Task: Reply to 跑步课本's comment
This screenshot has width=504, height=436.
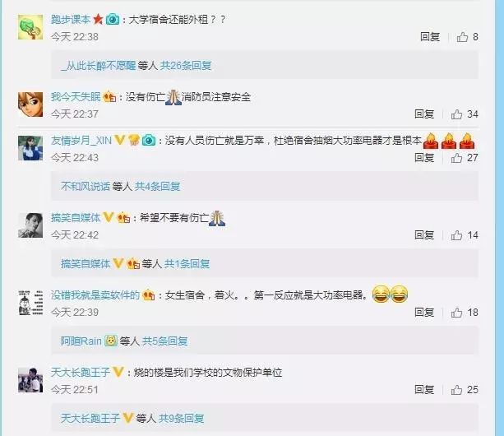Action: point(430,37)
